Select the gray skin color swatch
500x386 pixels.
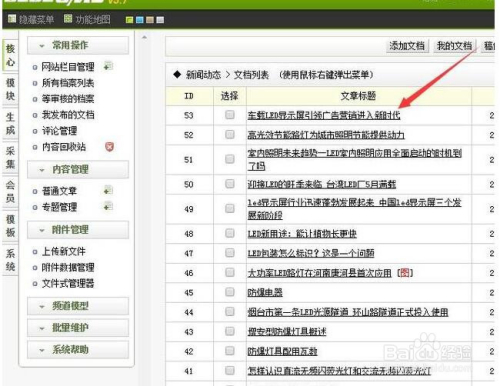point(160,20)
